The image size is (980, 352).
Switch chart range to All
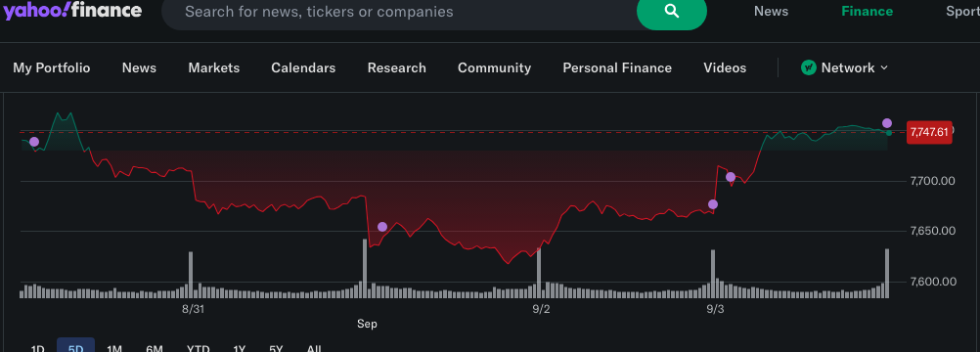pos(314,349)
